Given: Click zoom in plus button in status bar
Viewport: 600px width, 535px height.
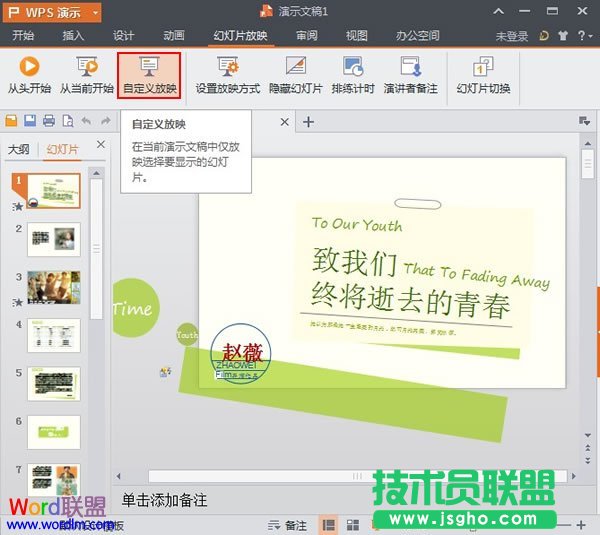Looking at the screenshot, I should 581,525.
